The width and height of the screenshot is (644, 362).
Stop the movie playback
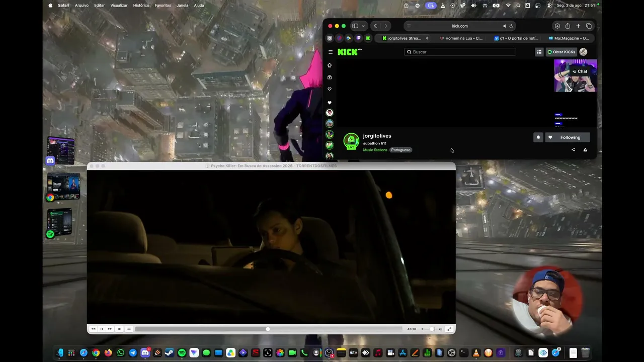(x=119, y=329)
